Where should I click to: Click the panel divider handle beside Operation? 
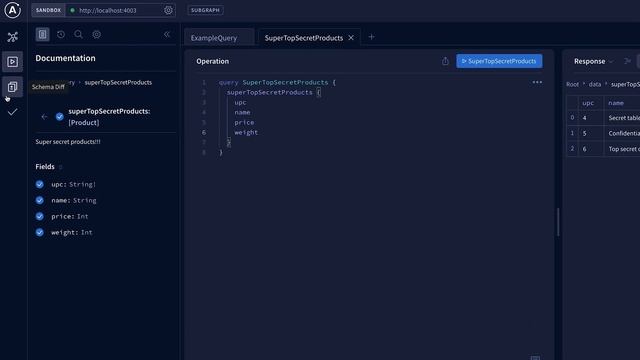[558, 222]
